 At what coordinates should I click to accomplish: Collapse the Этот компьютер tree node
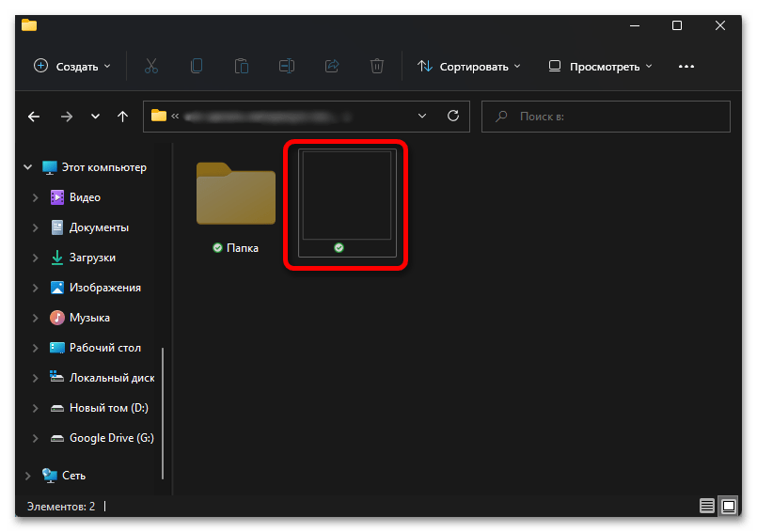[25, 167]
